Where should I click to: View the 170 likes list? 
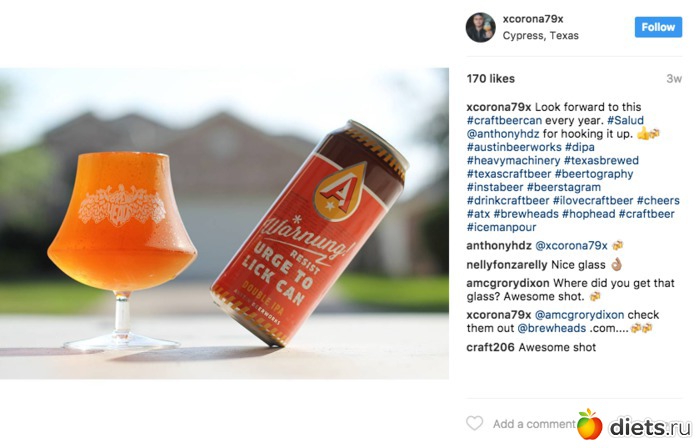(490, 78)
